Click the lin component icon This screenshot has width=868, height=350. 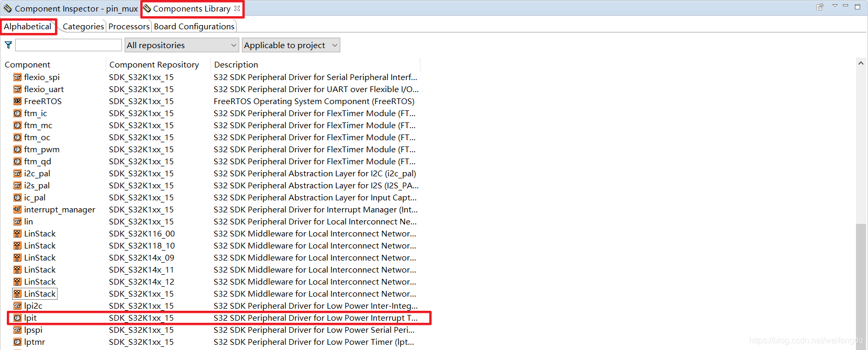(x=17, y=222)
